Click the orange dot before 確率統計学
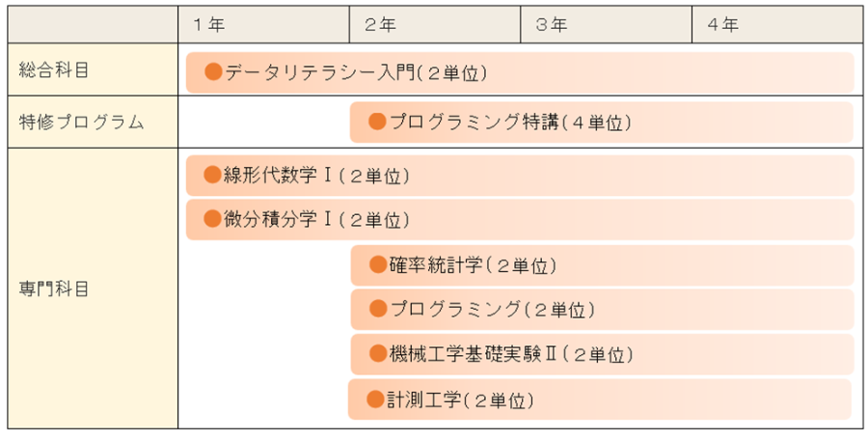The width and height of the screenshot is (868, 440). [x=377, y=264]
